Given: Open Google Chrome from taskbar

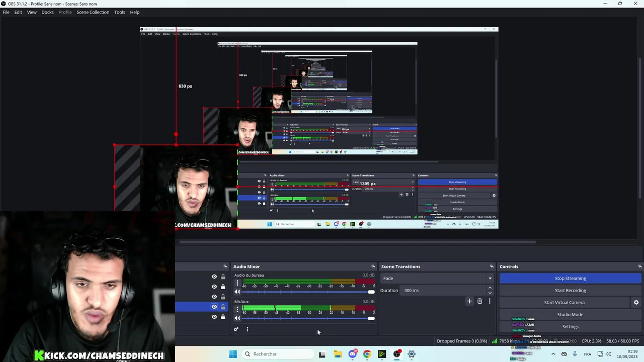Looking at the screenshot, I should [367, 354].
